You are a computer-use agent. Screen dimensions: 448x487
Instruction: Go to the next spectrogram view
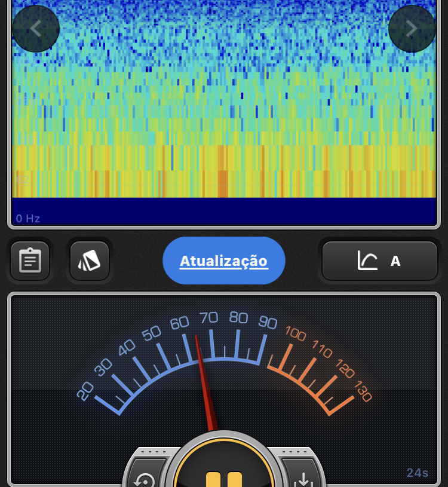[x=412, y=29]
